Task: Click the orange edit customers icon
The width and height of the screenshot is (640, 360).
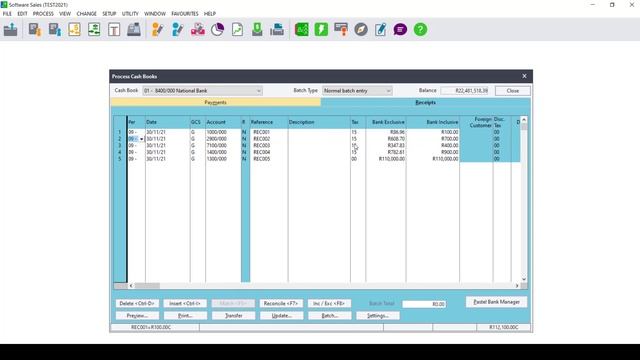Action: [x=158, y=29]
